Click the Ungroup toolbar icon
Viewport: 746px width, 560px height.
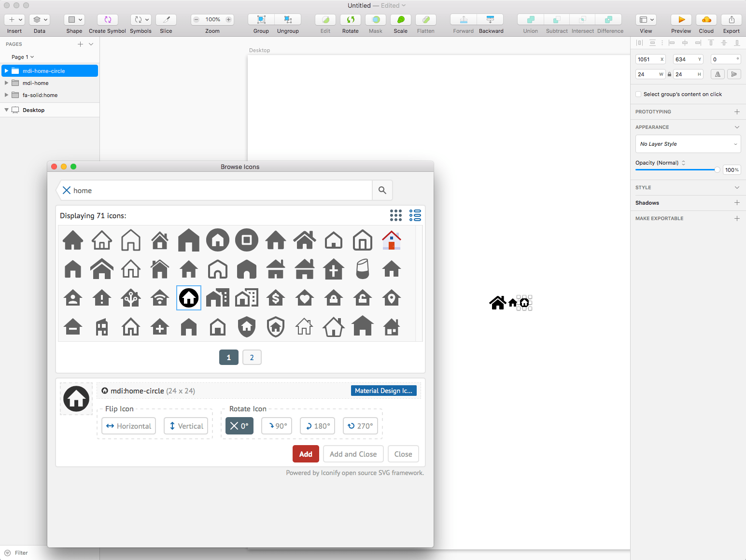tap(288, 20)
